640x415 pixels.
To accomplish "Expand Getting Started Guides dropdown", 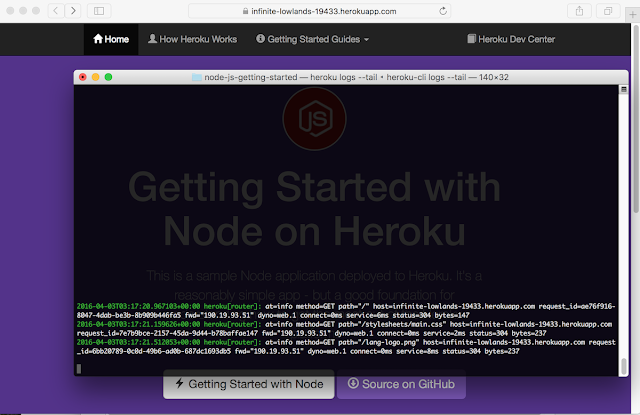I will pos(313,39).
